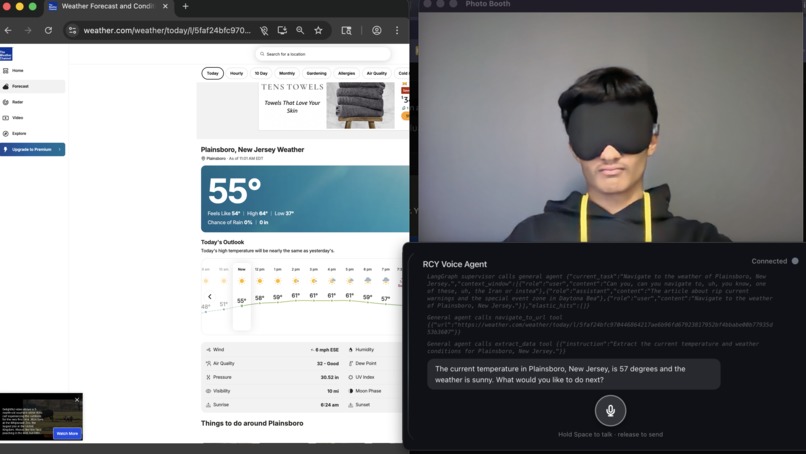Click the Visibility detail row
The width and height of the screenshot is (806, 454).
272,391
